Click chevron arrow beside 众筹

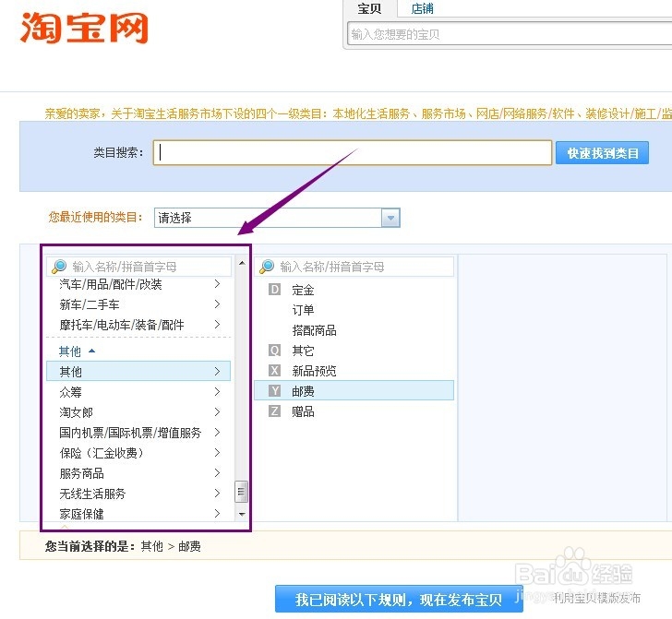(x=217, y=391)
